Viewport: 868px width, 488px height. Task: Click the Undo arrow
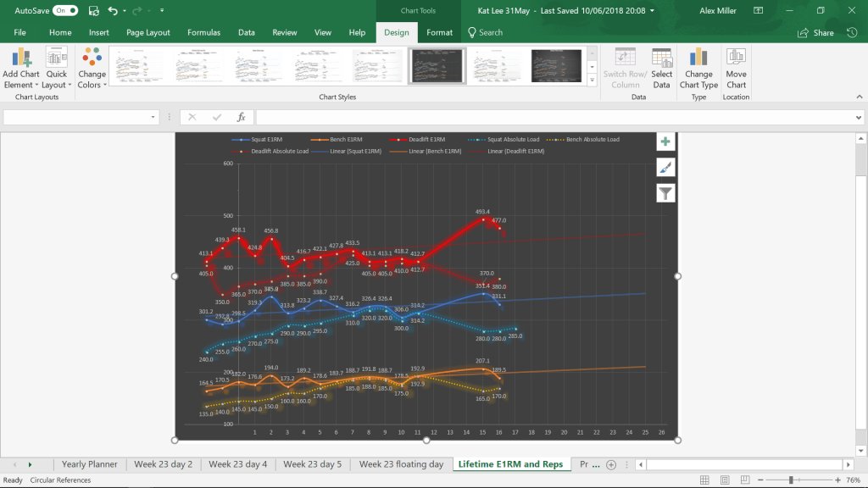113,10
